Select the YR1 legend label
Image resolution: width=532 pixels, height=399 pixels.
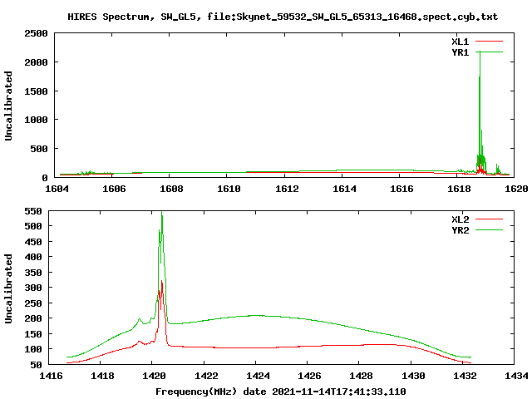(460, 52)
